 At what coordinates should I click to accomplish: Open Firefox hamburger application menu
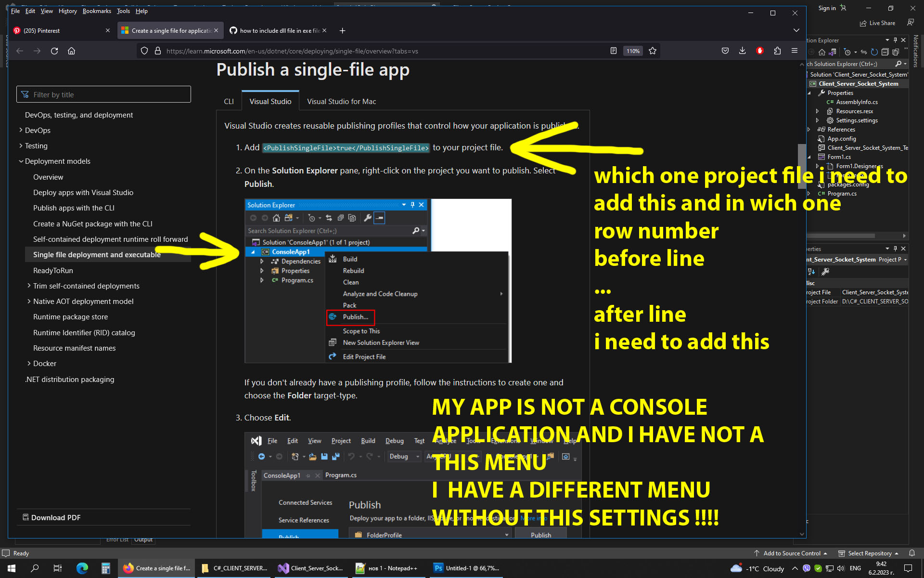point(795,51)
